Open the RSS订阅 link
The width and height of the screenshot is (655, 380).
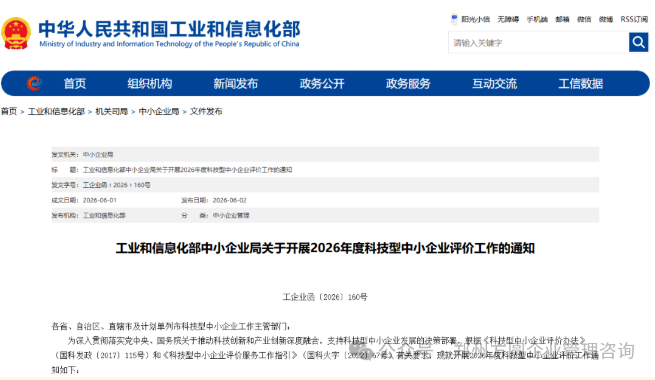(634, 19)
